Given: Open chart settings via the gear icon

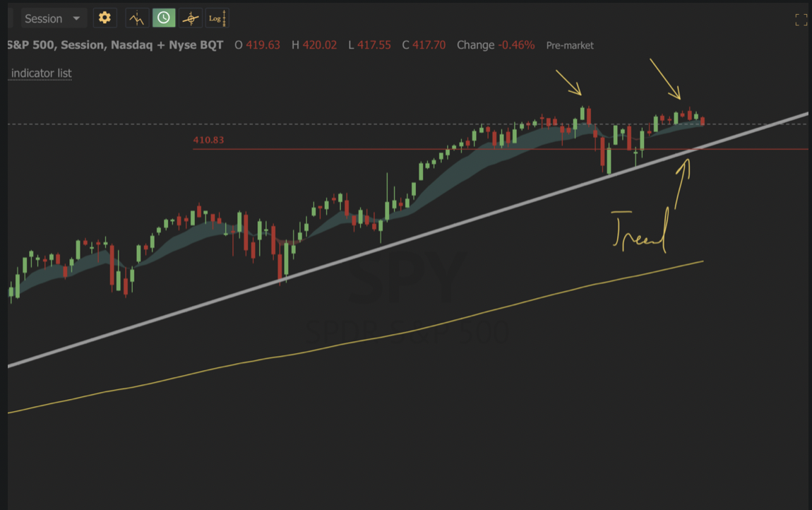Looking at the screenshot, I should click(105, 18).
